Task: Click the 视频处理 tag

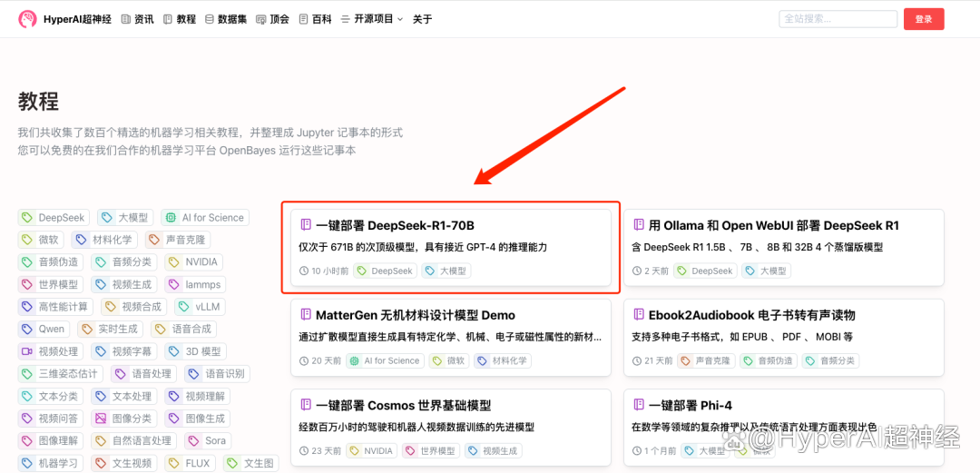Action: (51, 351)
